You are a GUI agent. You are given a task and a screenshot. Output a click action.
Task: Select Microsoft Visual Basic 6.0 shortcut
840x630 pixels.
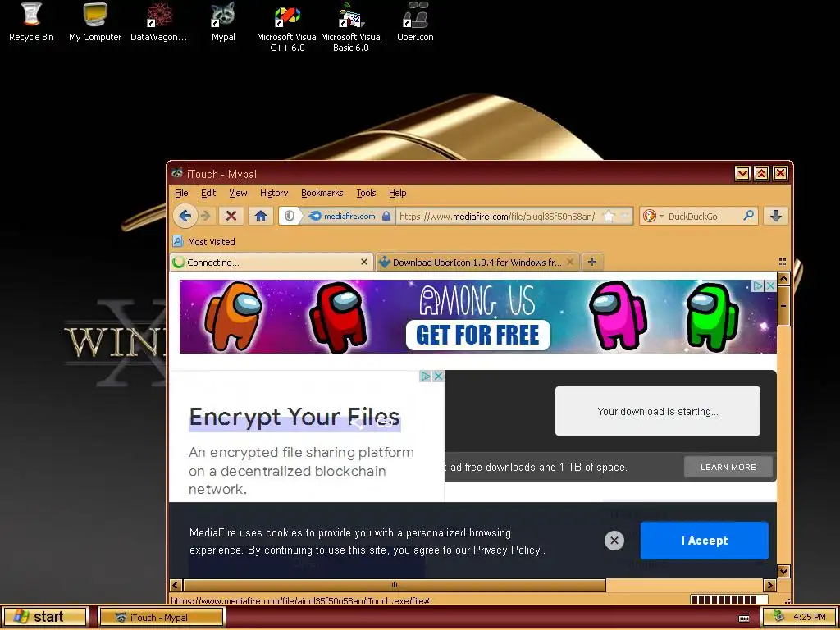(351, 27)
